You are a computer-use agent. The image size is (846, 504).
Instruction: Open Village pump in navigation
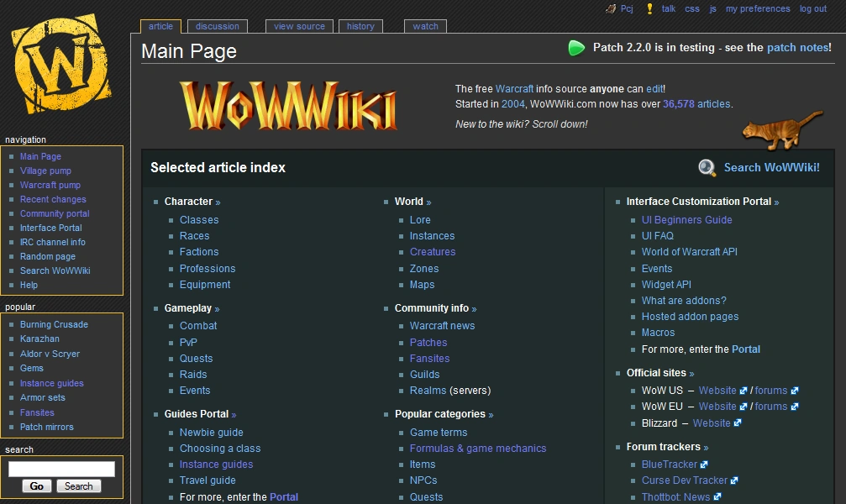(45, 171)
